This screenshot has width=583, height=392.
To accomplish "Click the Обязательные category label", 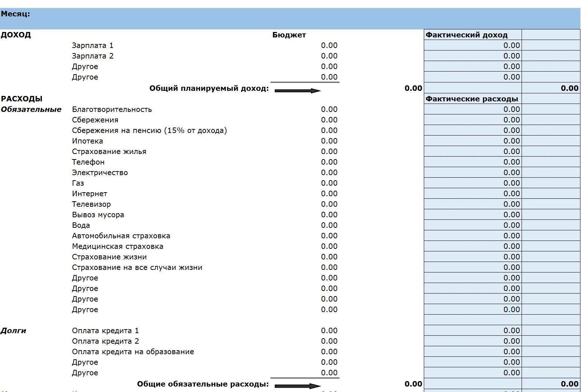I will tap(31, 109).
